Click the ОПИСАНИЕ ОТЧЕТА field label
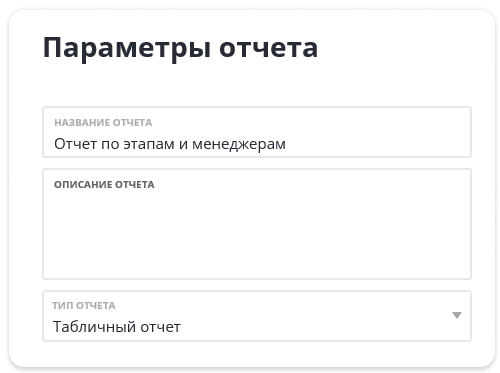Screen dimensions: 500x373 (104, 185)
